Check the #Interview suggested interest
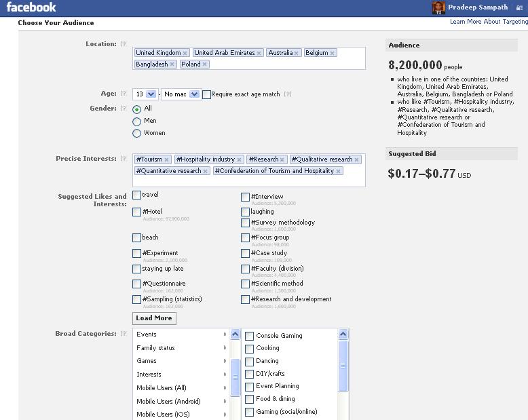The image size is (528, 420). pos(245,197)
